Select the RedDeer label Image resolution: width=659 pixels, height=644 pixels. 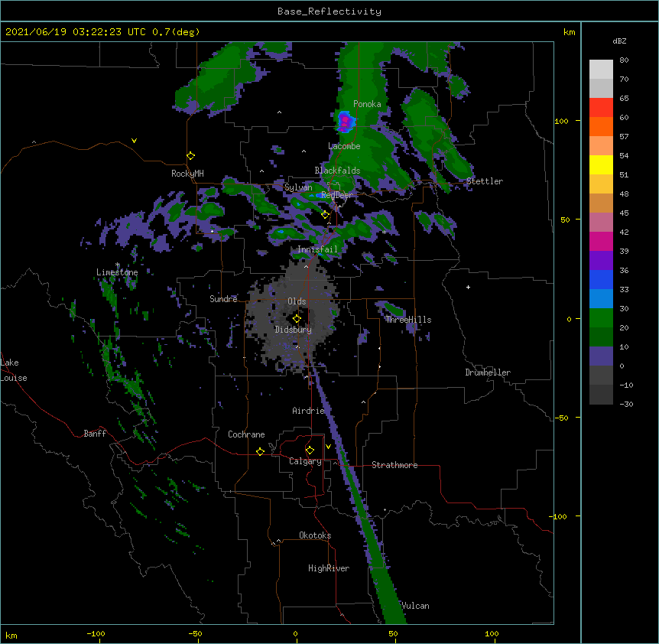coord(336,195)
